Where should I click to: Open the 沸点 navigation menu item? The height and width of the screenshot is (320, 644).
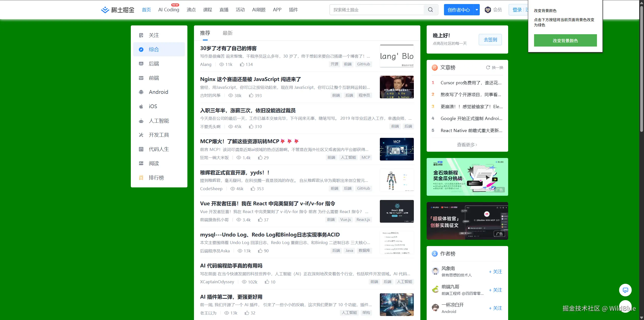[191, 10]
